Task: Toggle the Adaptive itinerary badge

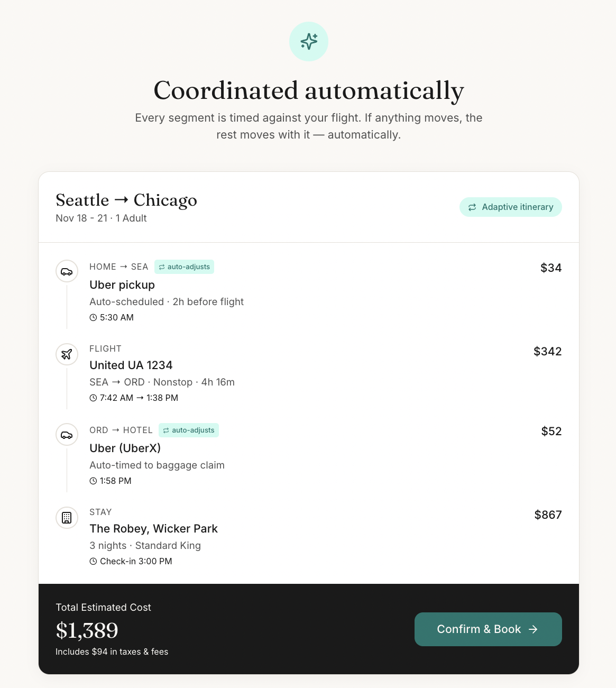Action: coord(511,207)
